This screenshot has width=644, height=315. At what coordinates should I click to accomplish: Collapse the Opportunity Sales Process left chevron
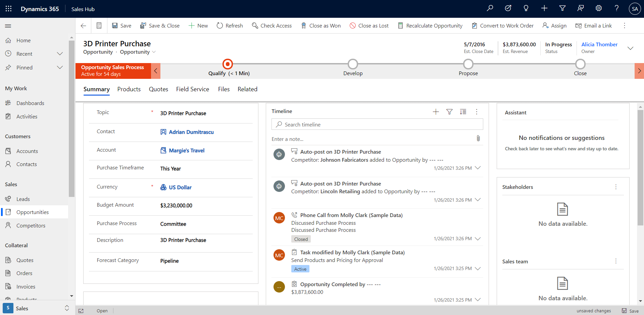click(x=156, y=71)
